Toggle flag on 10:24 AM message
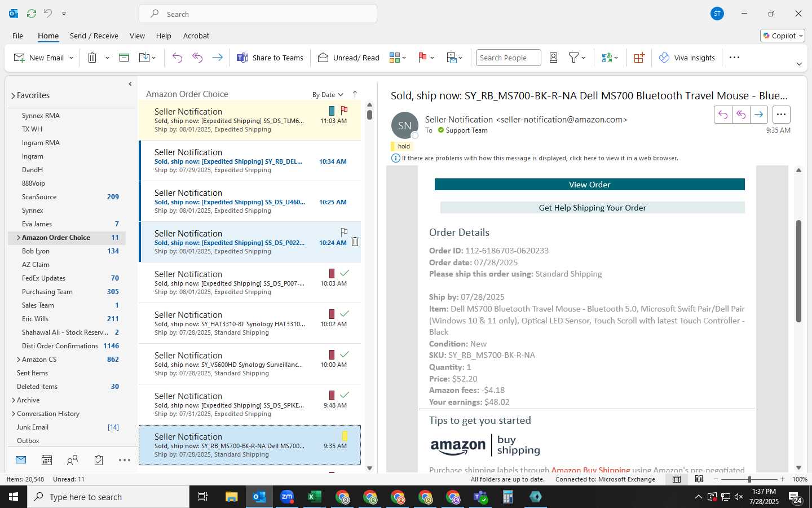This screenshot has height=508, width=812. pyautogui.click(x=344, y=232)
